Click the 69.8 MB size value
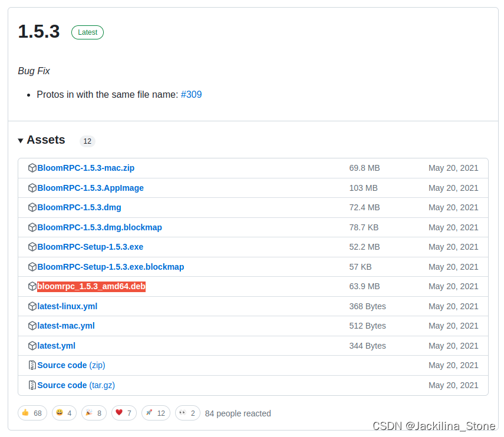 (364, 168)
